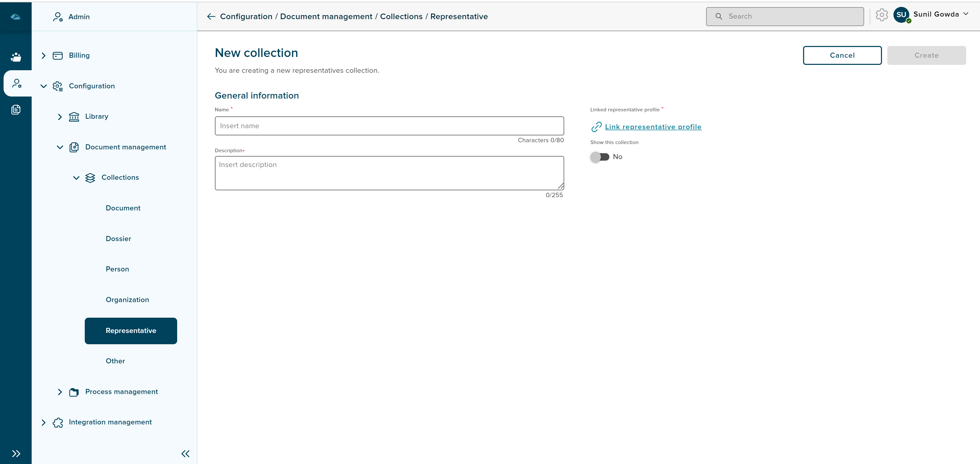The image size is (980, 464).
Task: Click the Collections icon in sidebar
Action: pos(90,177)
